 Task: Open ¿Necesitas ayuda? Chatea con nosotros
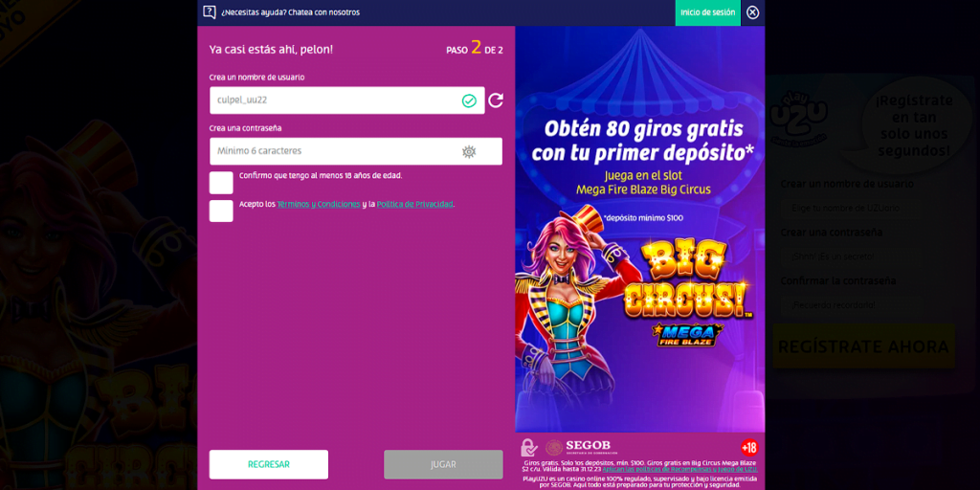(290, 12)
